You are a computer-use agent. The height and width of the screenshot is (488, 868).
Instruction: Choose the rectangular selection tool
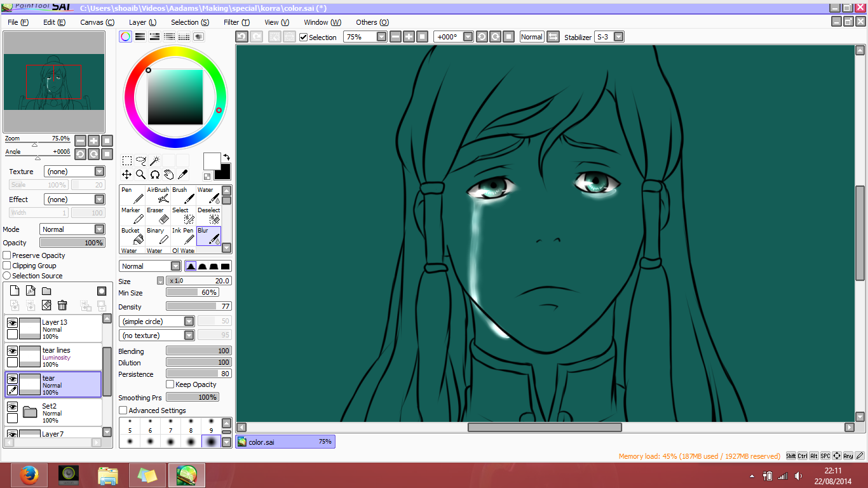pyautogui.click(x=127, y=161)
